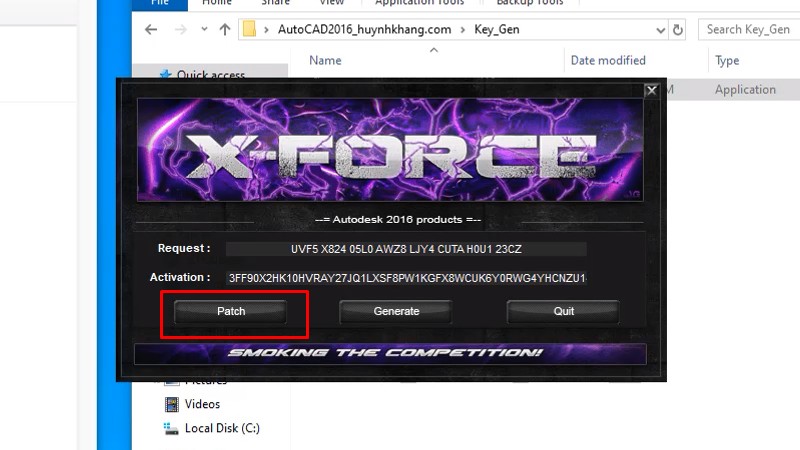
Task: Close the X-Force dialog with the X
Action: 651,90
